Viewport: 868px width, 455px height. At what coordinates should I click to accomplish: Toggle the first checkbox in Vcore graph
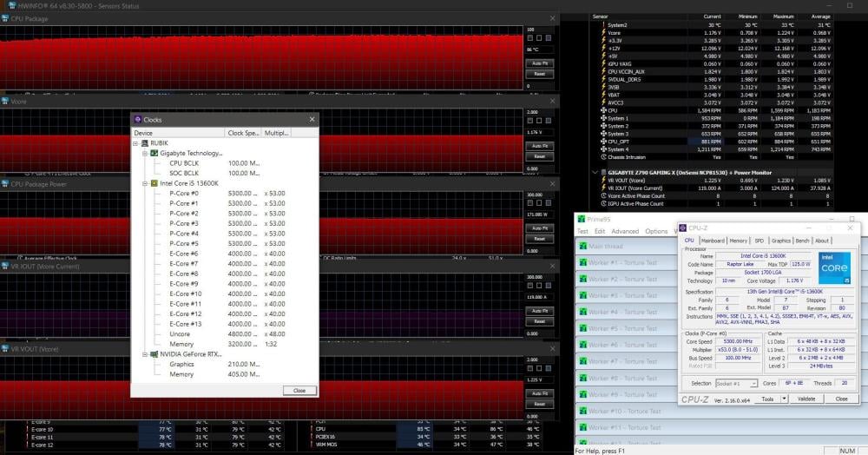pyautogui.click(x=531, y=122)
